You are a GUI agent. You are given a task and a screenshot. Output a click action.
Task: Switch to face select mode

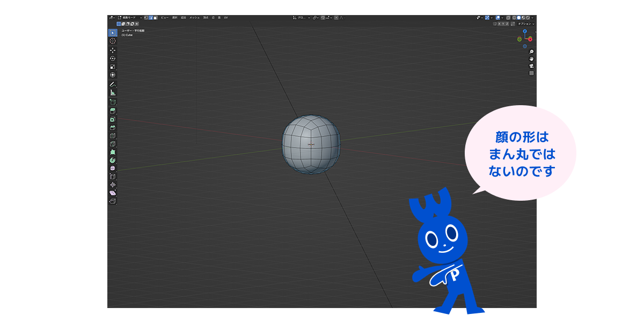pos(155,18)
